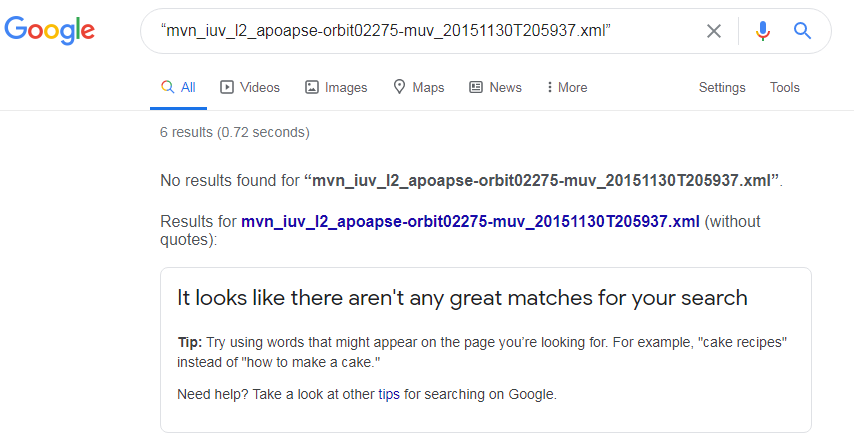Switch to the Videos tab
Screen dimensions: 854x443
[x=249, y=87]
